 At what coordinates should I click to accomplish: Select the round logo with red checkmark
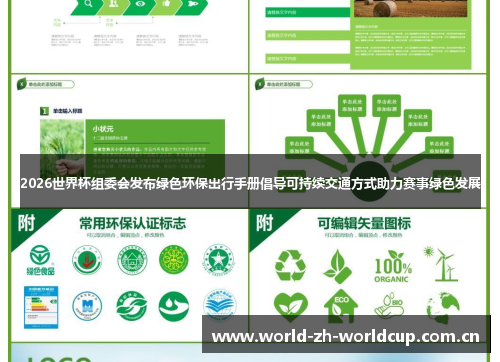tap(87, 260)
